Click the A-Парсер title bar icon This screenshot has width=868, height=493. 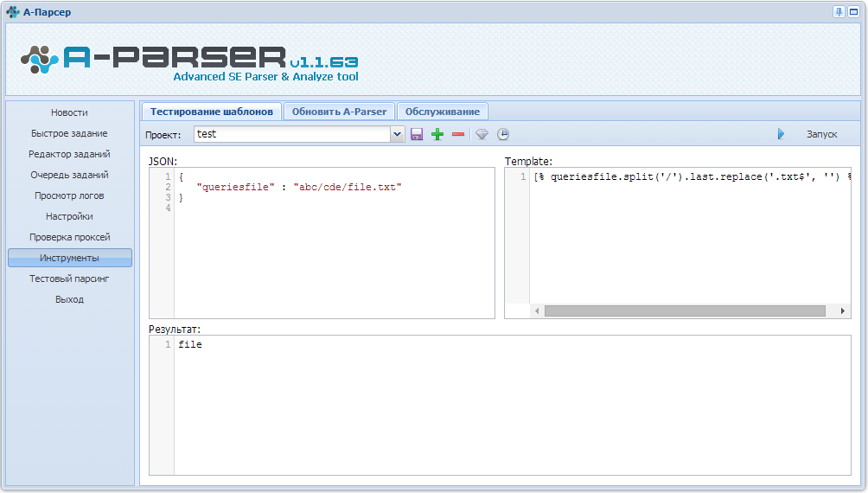(13, 11)
